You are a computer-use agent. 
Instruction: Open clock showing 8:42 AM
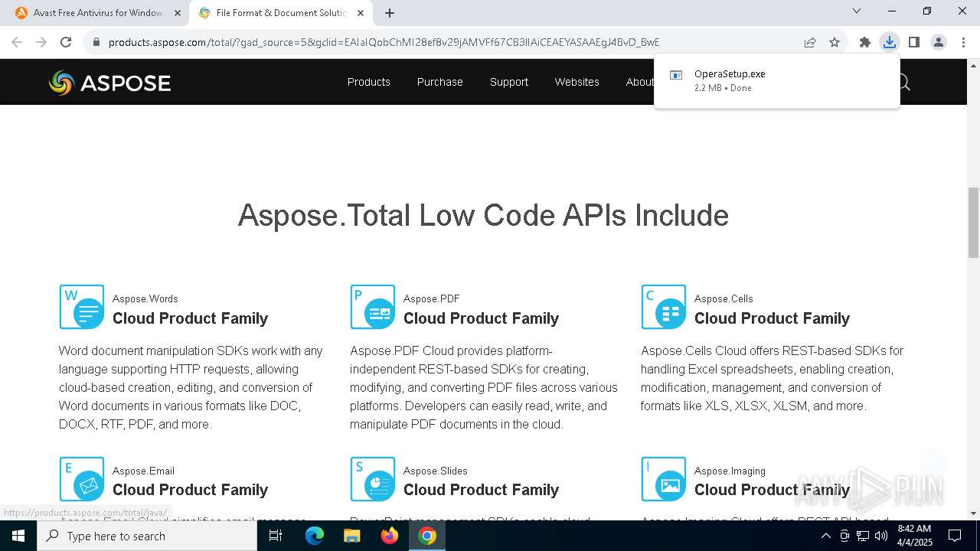(x=914, y=536)
